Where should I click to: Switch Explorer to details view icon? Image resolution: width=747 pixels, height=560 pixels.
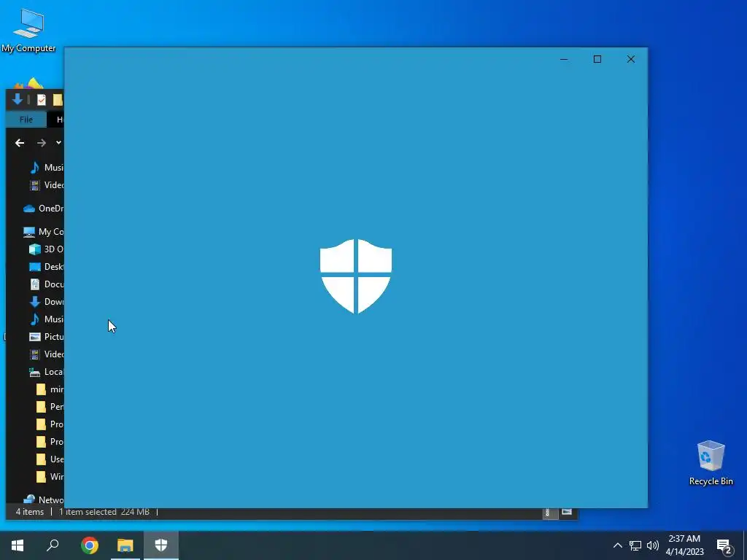[x=549, y=513]
